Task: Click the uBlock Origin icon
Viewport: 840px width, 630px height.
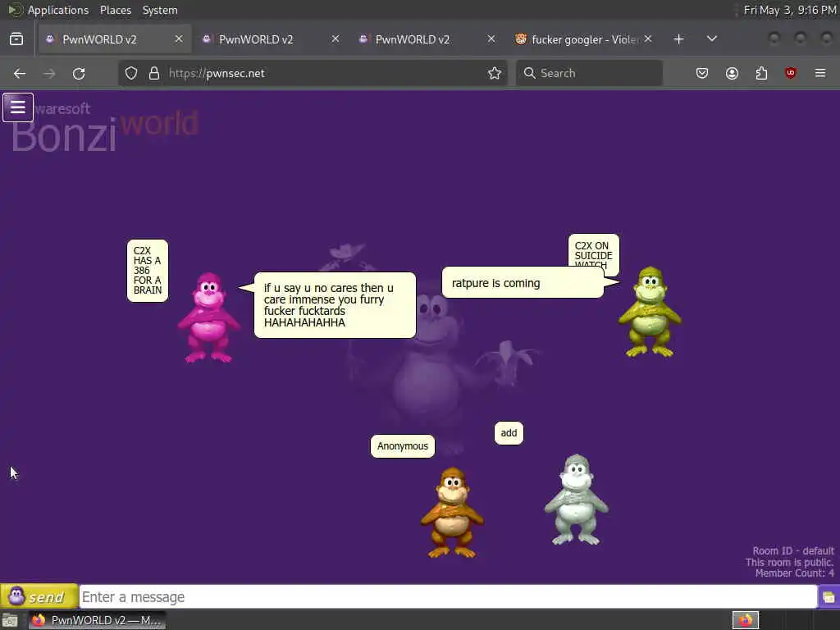Action: point(791,73)
